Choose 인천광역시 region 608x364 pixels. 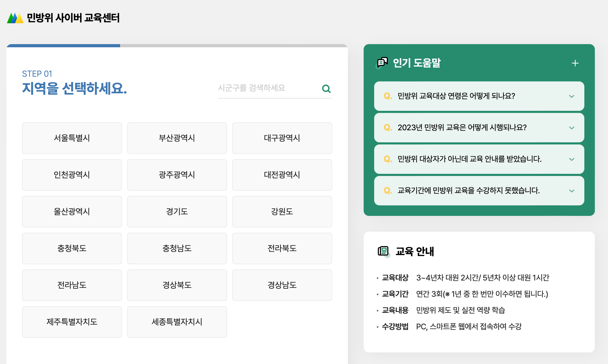(x=72, y=175)
